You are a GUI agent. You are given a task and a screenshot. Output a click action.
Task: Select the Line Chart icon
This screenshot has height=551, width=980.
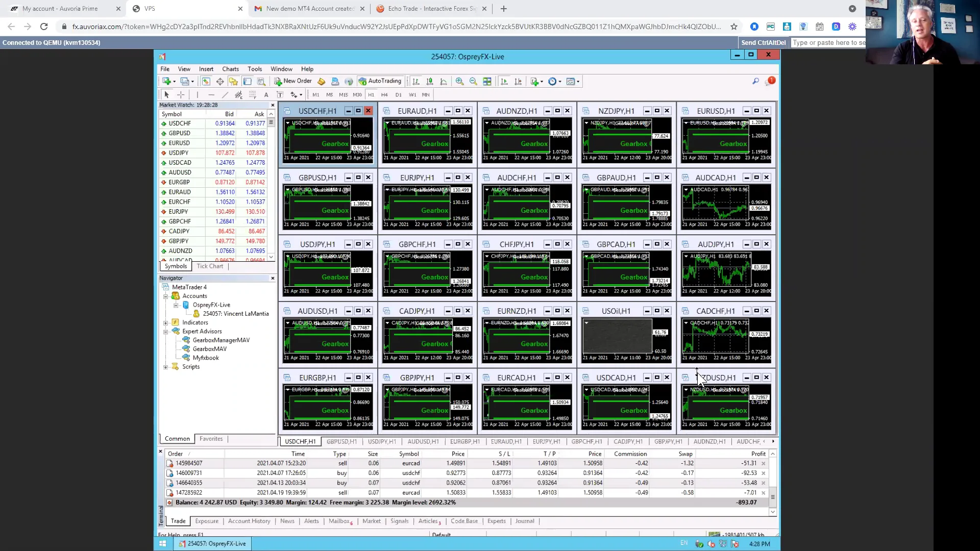click(444, 81)
